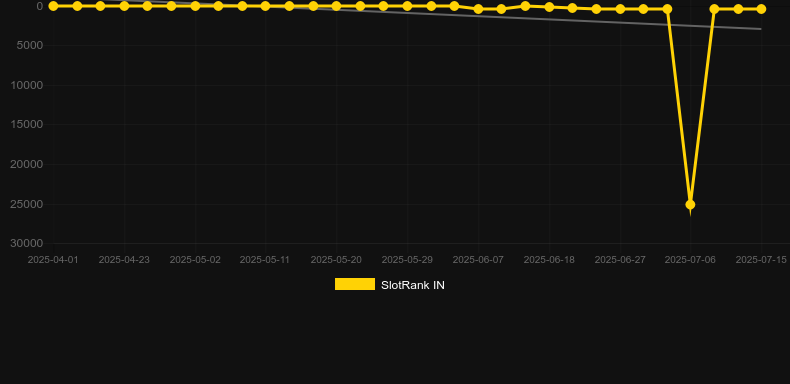790x384 pixels.
Task: Click the data point above 2025-05-11
Action: pos(265,6)
